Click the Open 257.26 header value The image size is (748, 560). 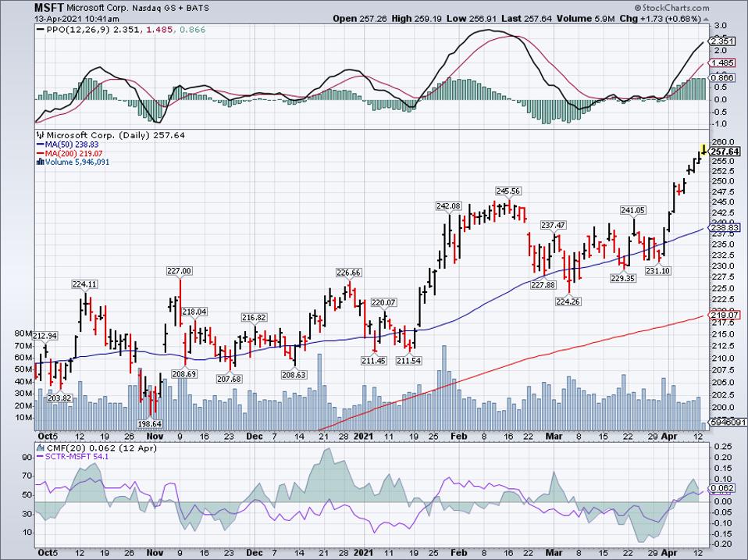358,19
